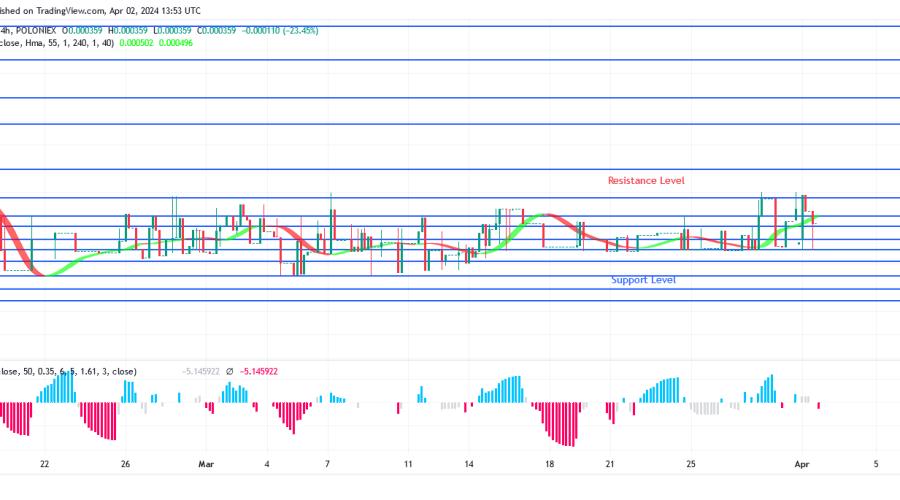
Task: Click the red Resistance Level label
Action: (646, 181)
